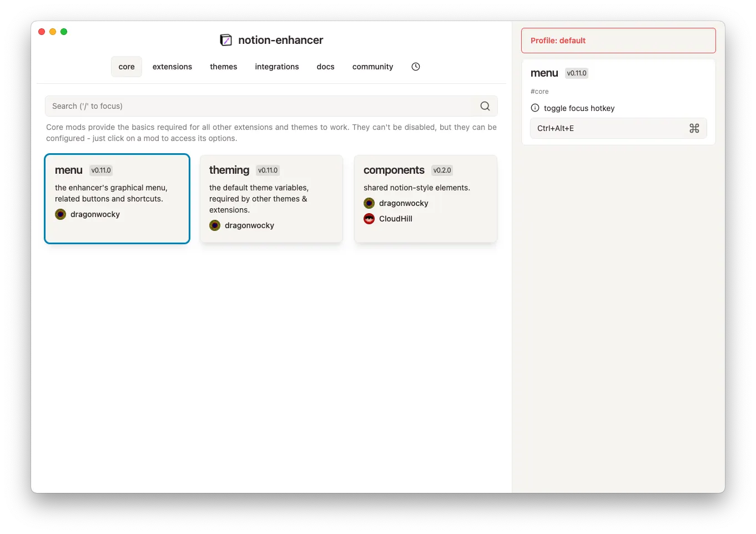This screenshot has width=756, height=534.
Task: Click the v0.11.0 badge in the sidebar
Action: coord(577,73)
